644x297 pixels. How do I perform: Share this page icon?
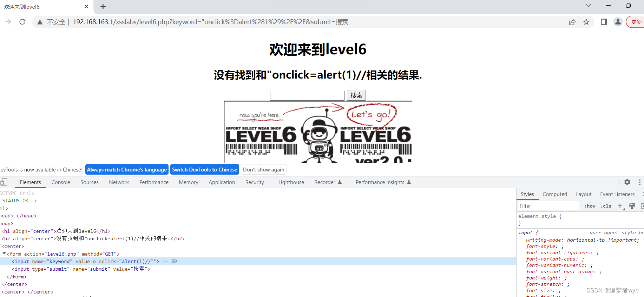(x=572, y=22)
